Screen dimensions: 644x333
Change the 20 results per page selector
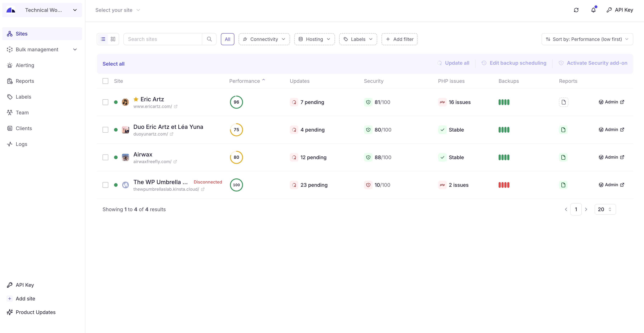[605, 210]
